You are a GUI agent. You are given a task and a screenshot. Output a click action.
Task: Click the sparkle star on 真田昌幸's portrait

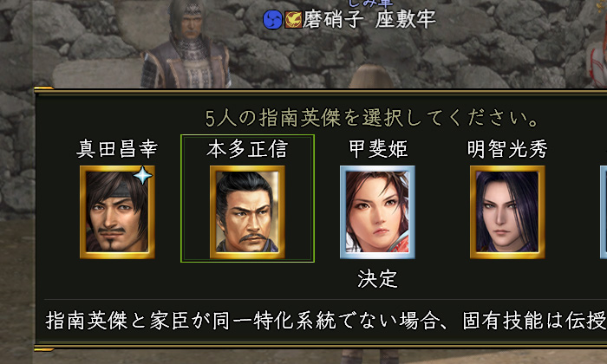(143, 176)
